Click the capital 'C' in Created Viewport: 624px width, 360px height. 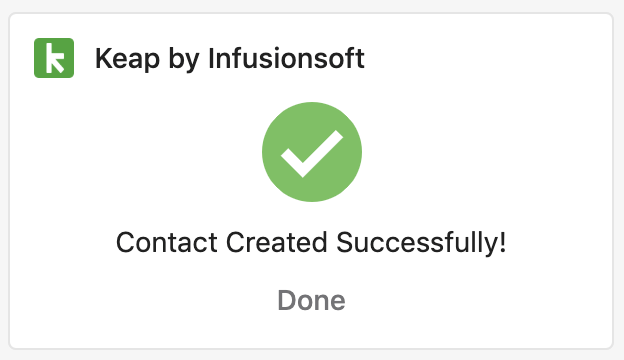(235, 242)
